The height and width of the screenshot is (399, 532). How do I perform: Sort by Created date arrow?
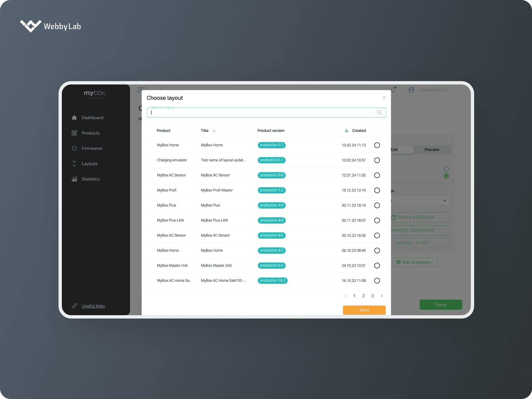346,130
